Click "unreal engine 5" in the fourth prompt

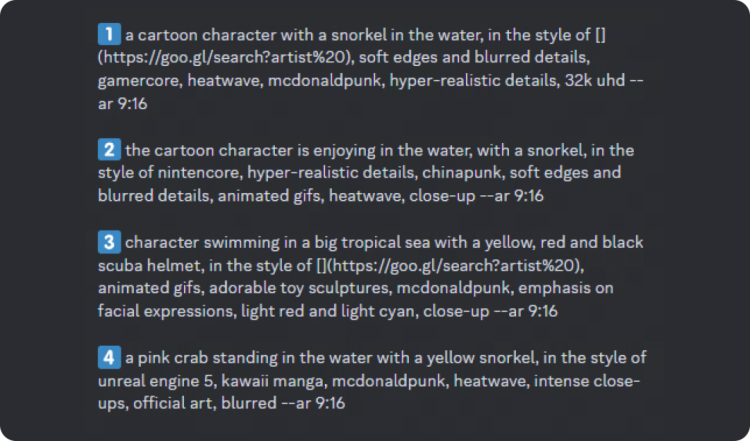(155, 381)
